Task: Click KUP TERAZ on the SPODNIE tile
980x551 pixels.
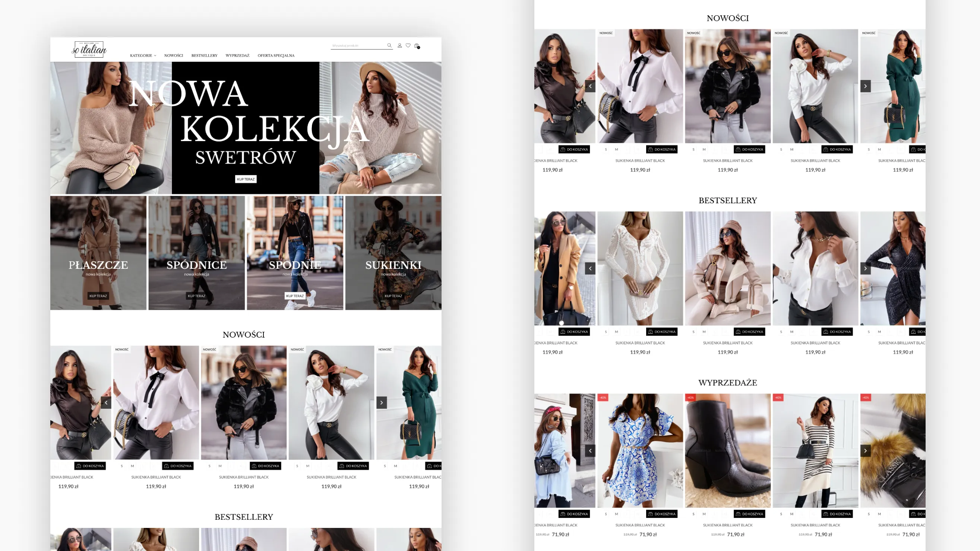Action: pos(295,296)
